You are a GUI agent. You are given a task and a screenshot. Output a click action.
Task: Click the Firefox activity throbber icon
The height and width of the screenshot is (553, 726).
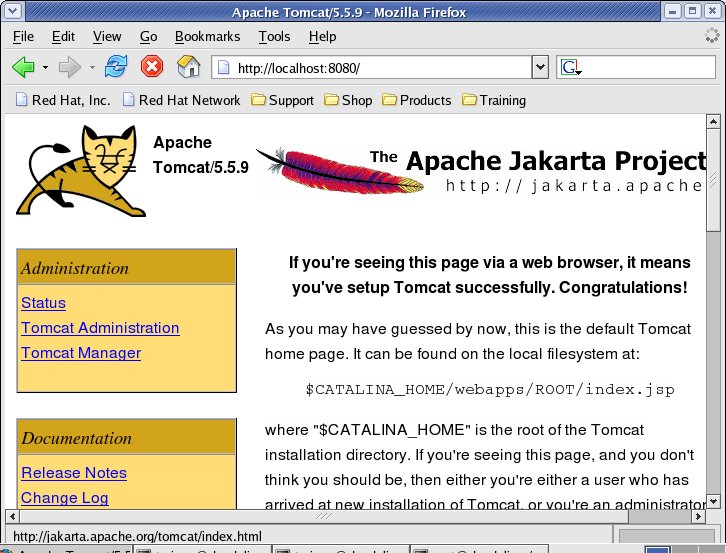click(x=712, y=36)
